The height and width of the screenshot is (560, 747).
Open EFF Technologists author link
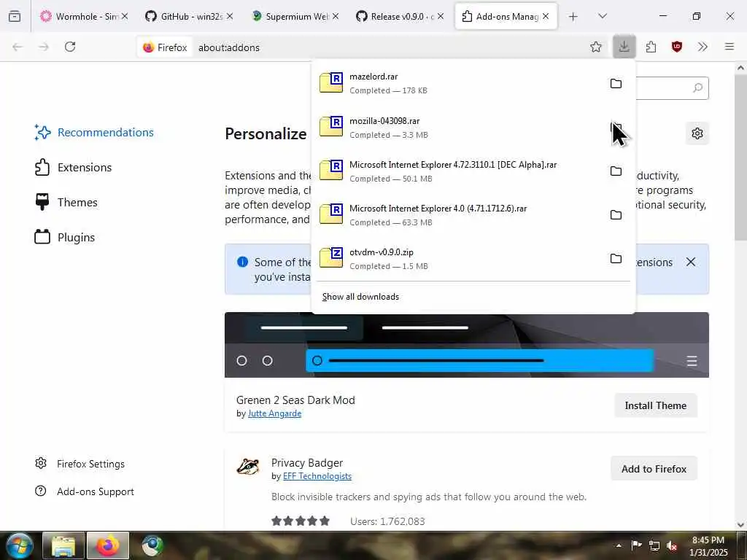[x=317, y=476]
